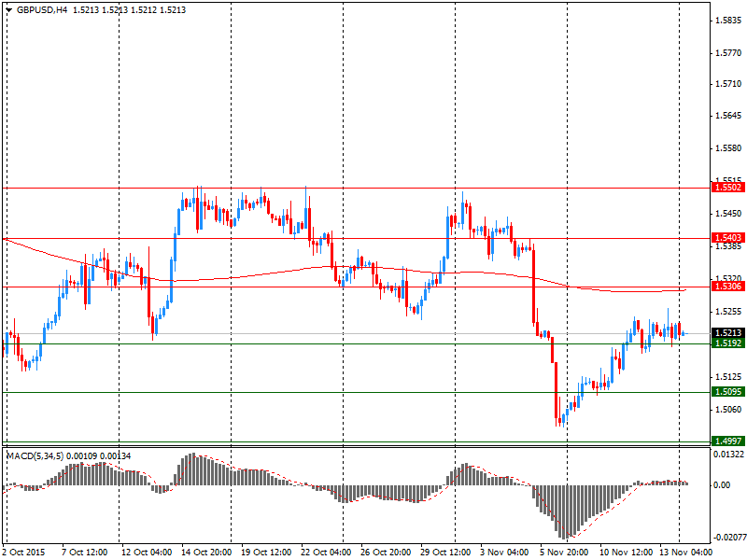This screenshot has height=560, width=747.
Task: Select the 1.5710 price scale value
Action: tap(729, 84)
